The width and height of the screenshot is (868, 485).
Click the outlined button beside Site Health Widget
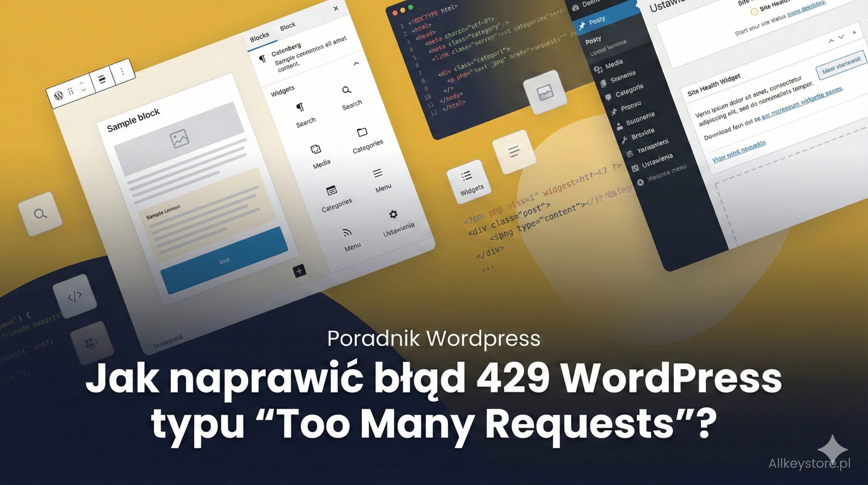[841, 66]
